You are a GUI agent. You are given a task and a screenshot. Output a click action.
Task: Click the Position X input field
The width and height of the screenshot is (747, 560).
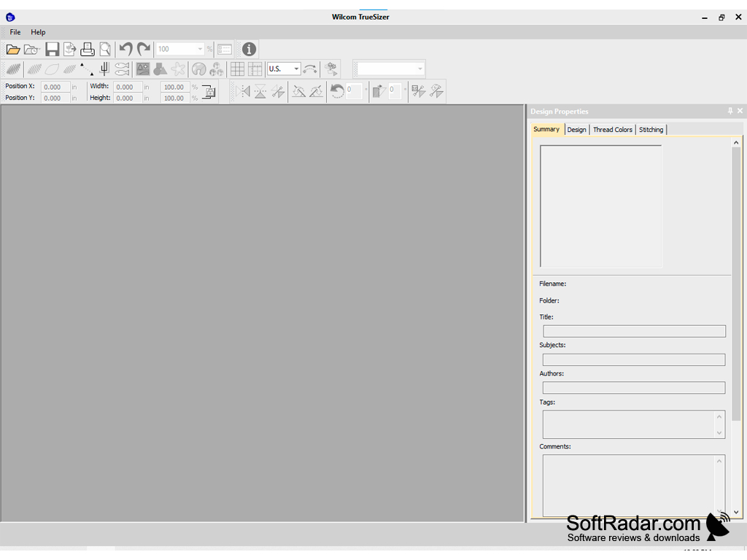pos(55,87)
